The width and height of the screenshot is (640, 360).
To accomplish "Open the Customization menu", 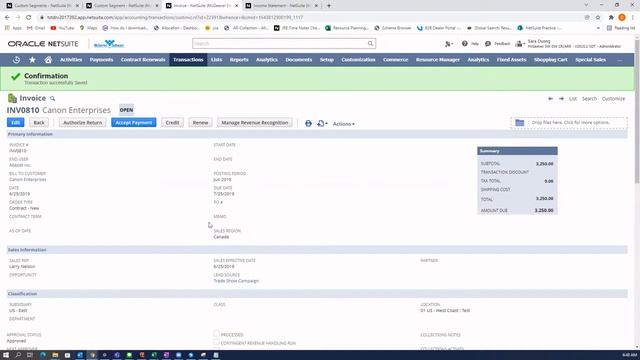I will click(358, 60).
